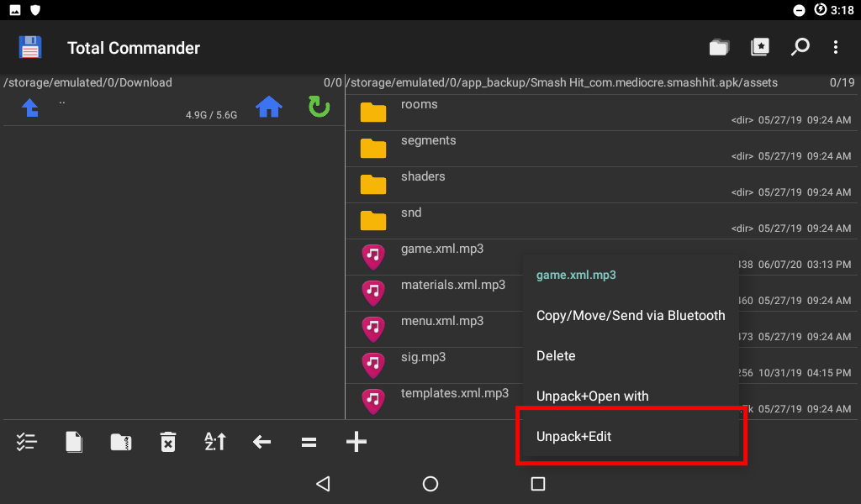This screenshot has height=504, width=861.
Task: Select the shaders folder icon
Action: (x=373, y=185)
